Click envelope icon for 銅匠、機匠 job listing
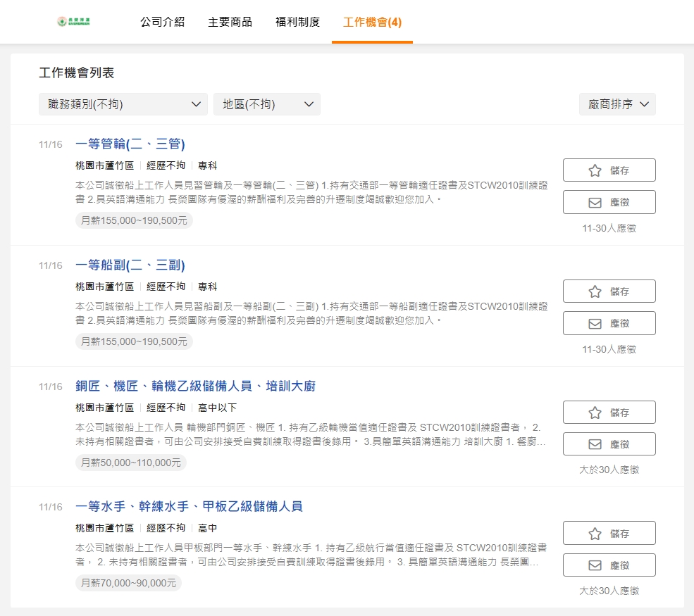694x616 pixels. [595, 444]
